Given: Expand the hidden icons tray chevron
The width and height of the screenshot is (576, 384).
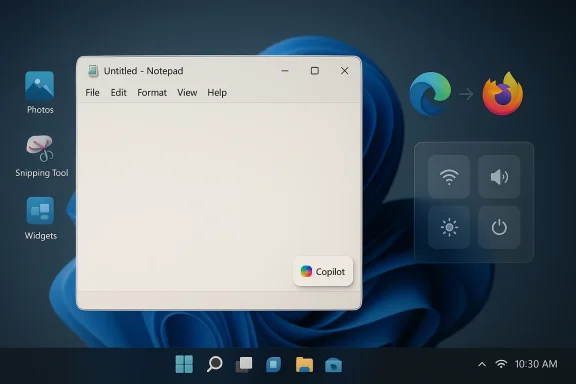Looking at the screenshot, I should point(482,365).
